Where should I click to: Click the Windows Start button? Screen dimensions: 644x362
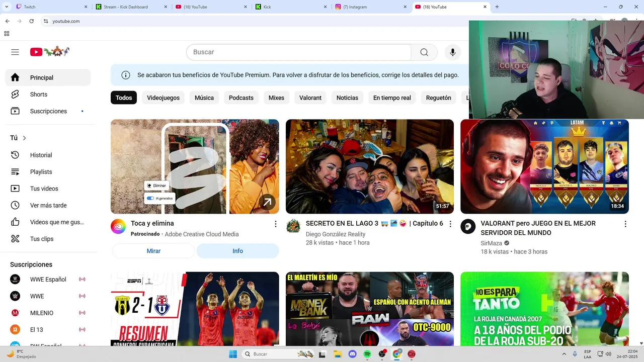coord(233,354)
